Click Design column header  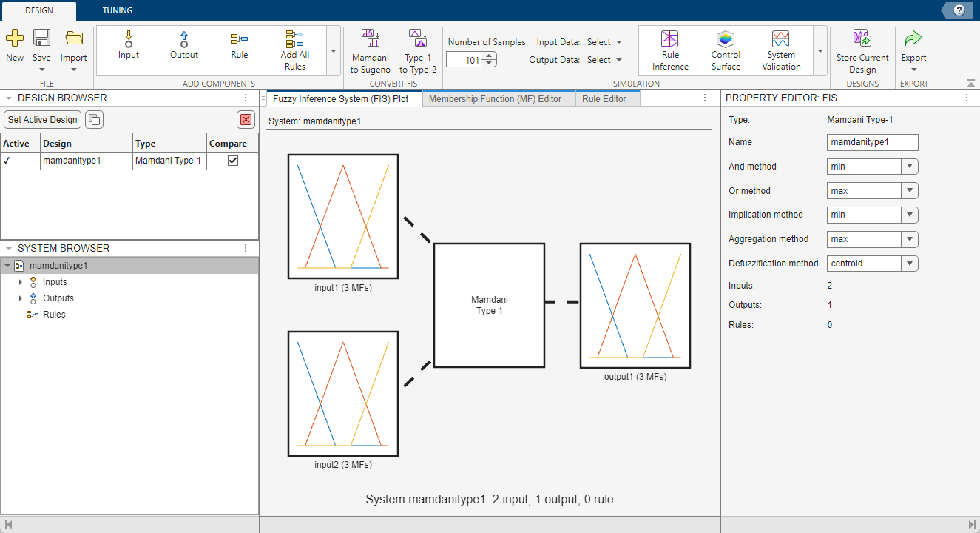pos(87,144)
